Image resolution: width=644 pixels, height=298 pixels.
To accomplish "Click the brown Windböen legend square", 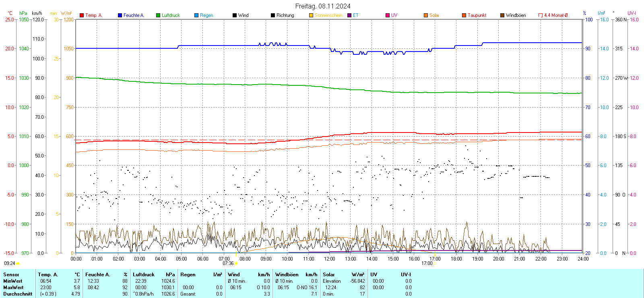I will (502, 15).
